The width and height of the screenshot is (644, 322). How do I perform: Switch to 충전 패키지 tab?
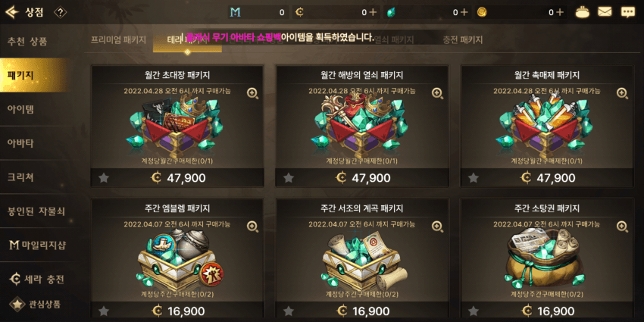[462, 40]
